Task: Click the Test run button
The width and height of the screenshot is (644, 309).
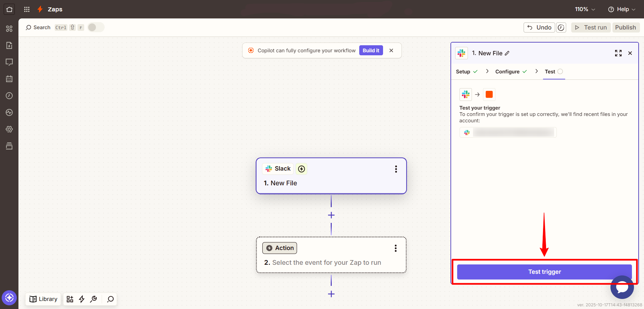Action: coord(591,27)
